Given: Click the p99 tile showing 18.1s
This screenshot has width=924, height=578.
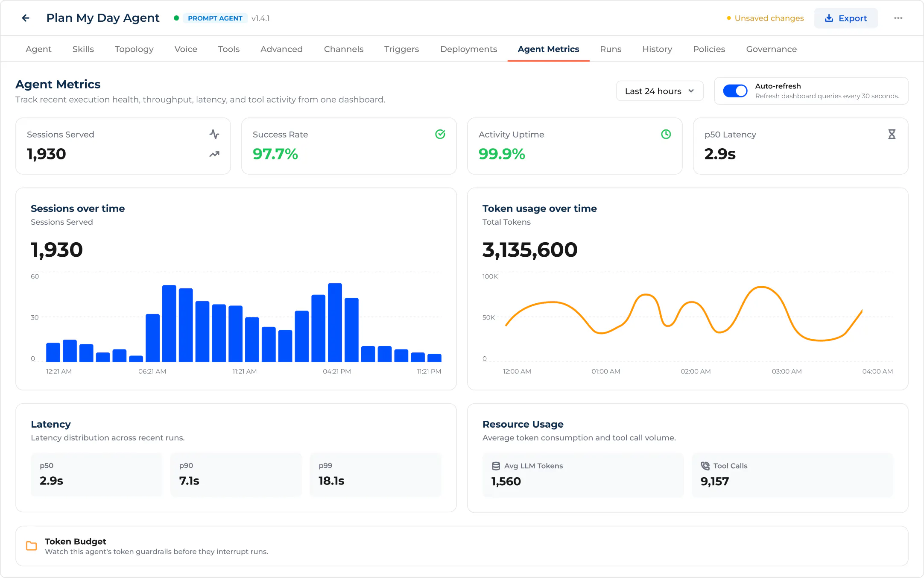Looking at the screenshot, I should click(375, 475).
